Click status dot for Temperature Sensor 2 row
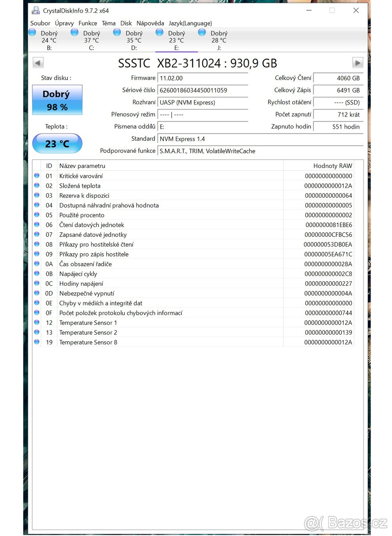This screenshot has width=392, height=536. (37, 332)
